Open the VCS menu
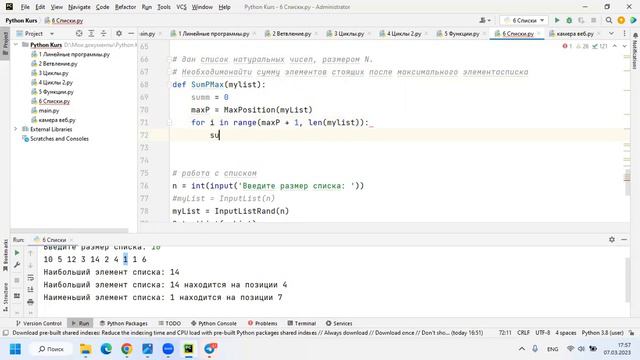Image resolution: width=640 pixels, height=360 pixels. tap(181, 7)
